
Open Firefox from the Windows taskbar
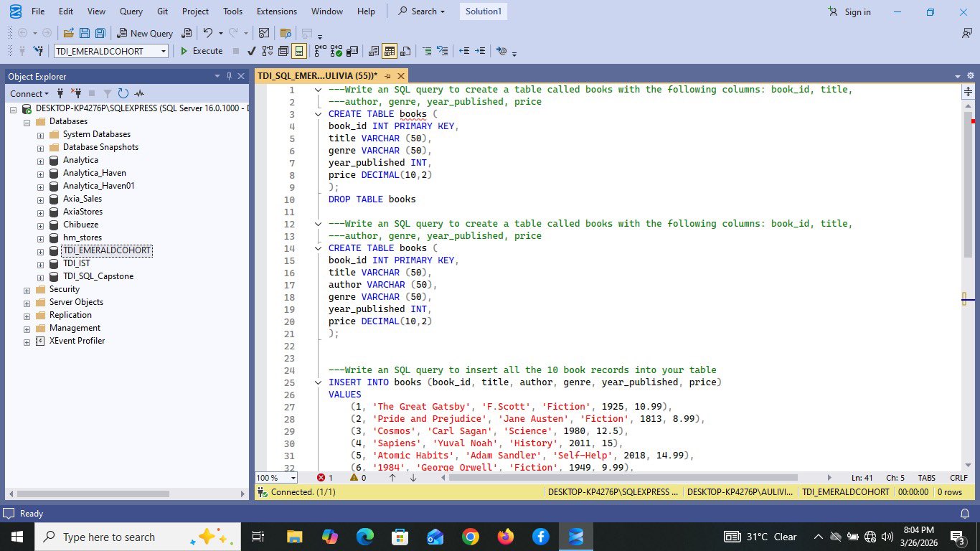[x=505, y=537]
